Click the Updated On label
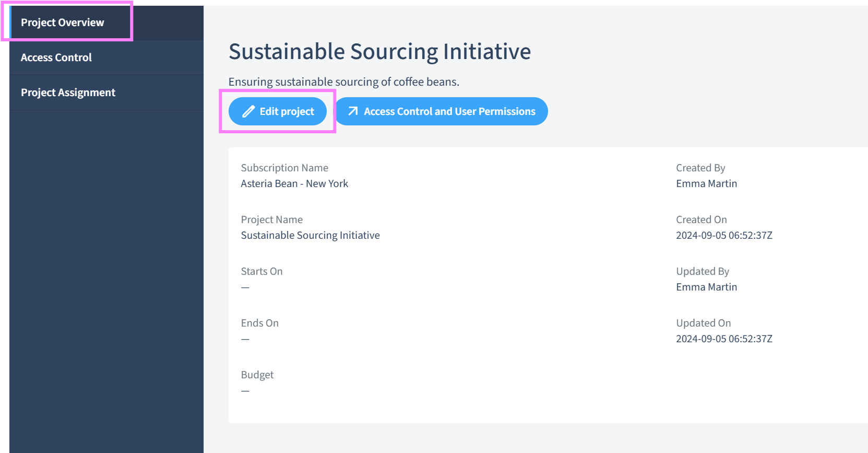 pyautogui.click(x=704, y=323)
